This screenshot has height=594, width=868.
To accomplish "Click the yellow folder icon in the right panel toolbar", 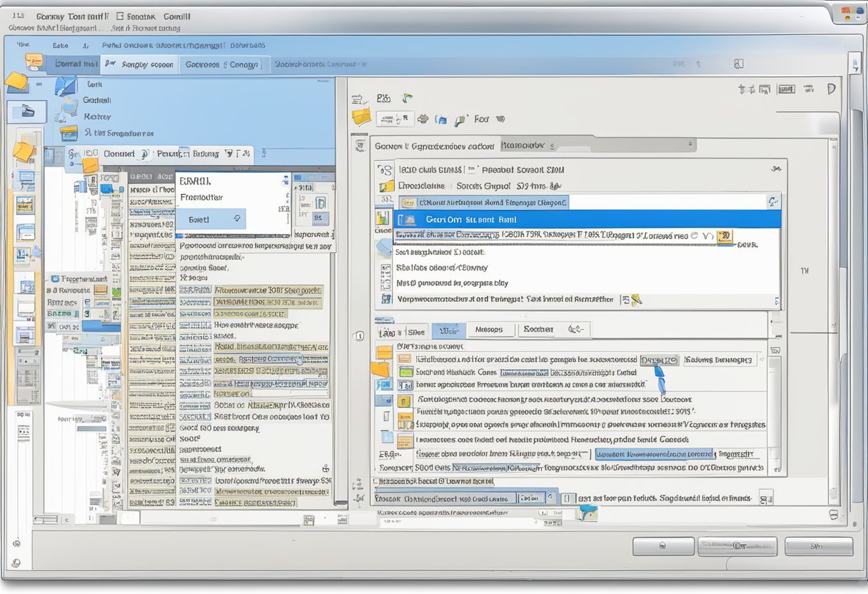I will pyautogui.click(x=362, y=117).
